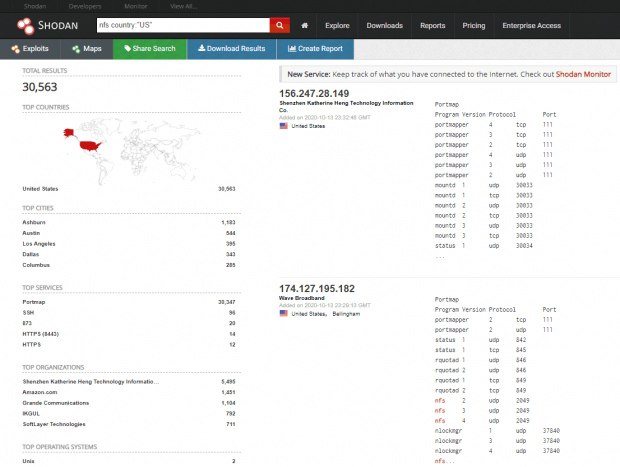Filter by Ashburn city
This screenshot has height=467, width=620.
[34, 222]
